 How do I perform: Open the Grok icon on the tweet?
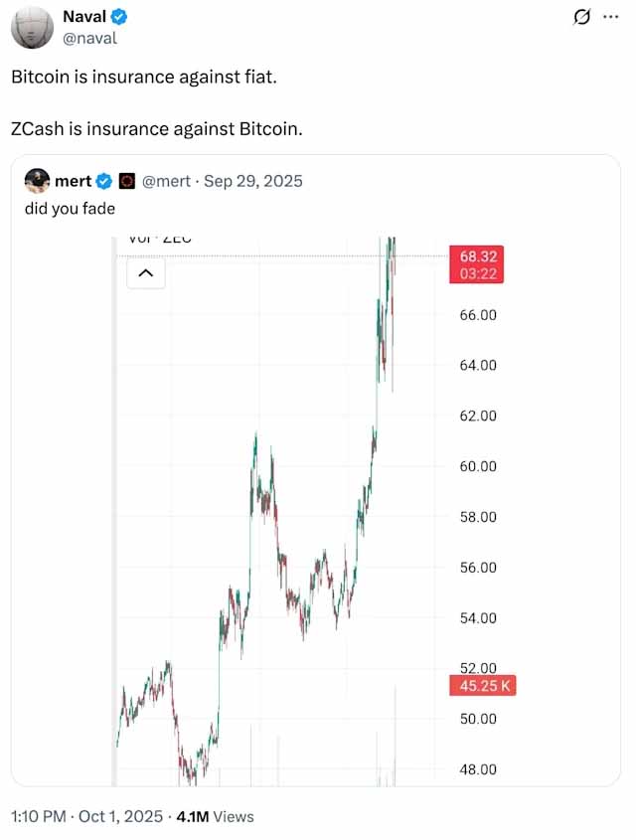point(584,18)
